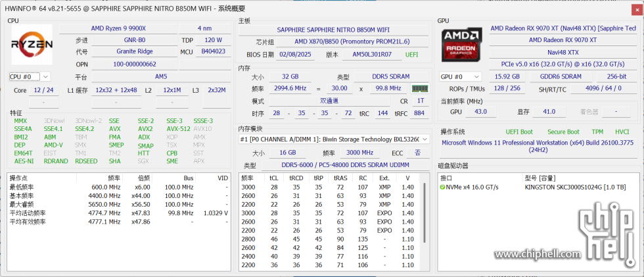Click the 2x32M L3 cache value
This screenshot has height=277, width=644.
[x=217, y=90]
